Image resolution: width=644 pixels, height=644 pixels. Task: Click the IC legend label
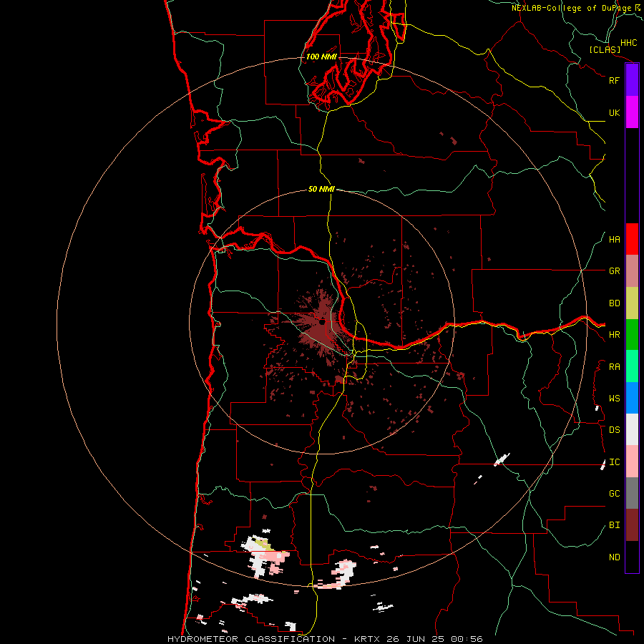[x=614, y=462]
